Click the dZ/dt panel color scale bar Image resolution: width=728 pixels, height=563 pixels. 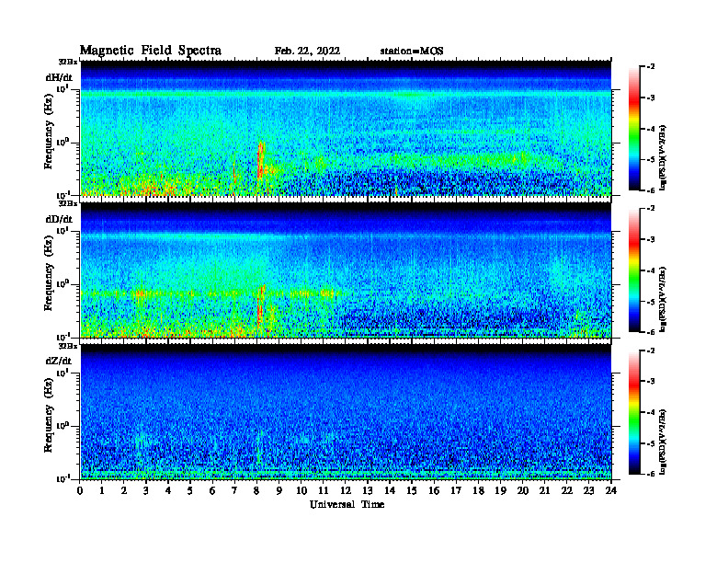click(x=633, y=412)
